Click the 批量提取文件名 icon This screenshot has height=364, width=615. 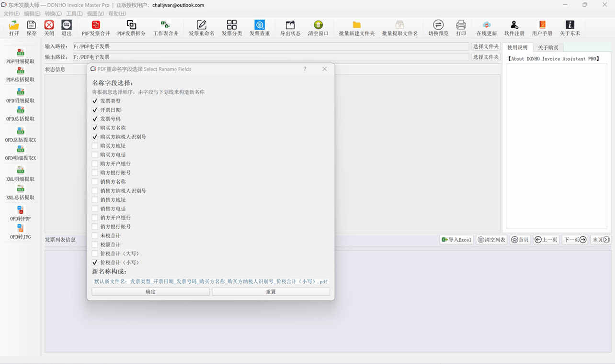pos(400,28)
